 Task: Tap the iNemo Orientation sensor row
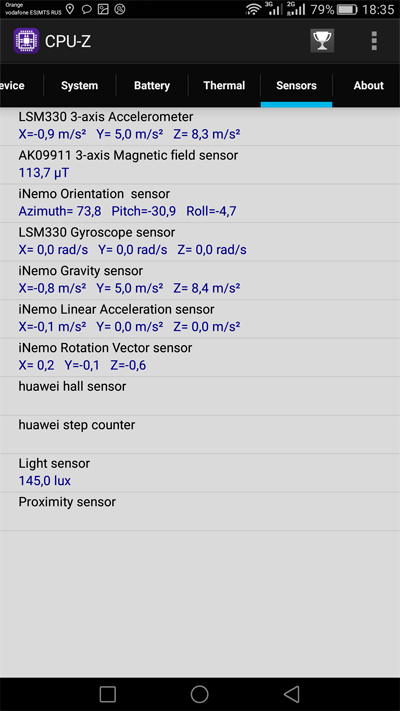coord(200,203)
